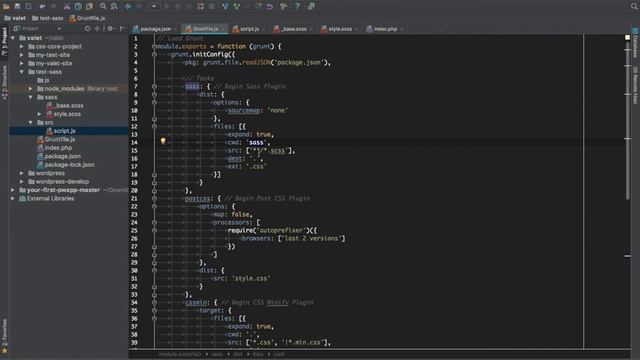Viewport: 640px width, 360px height.
Task: Toggle the Structure tool window tab
Action: point(4,82)
